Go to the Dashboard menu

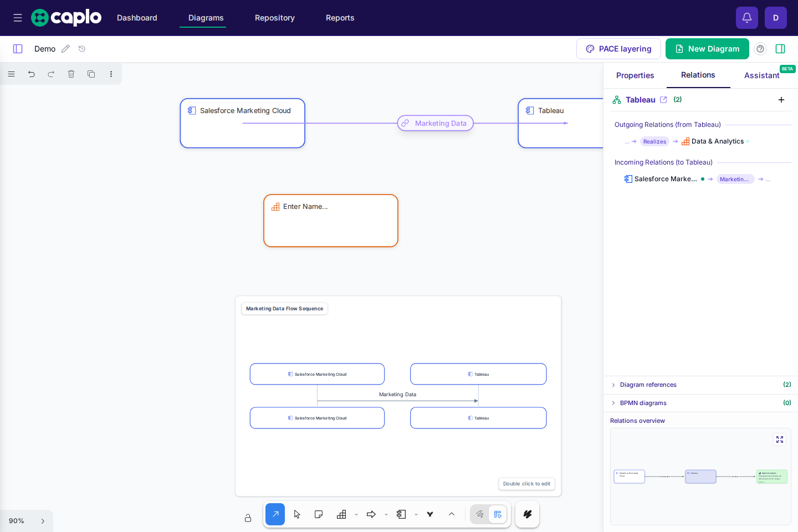(x=137, y=18)
